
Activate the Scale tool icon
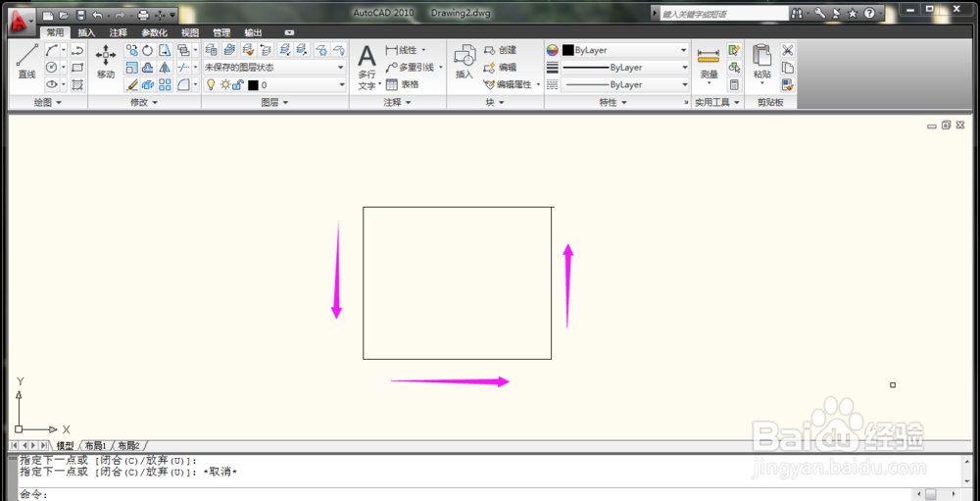pos(132,68)
